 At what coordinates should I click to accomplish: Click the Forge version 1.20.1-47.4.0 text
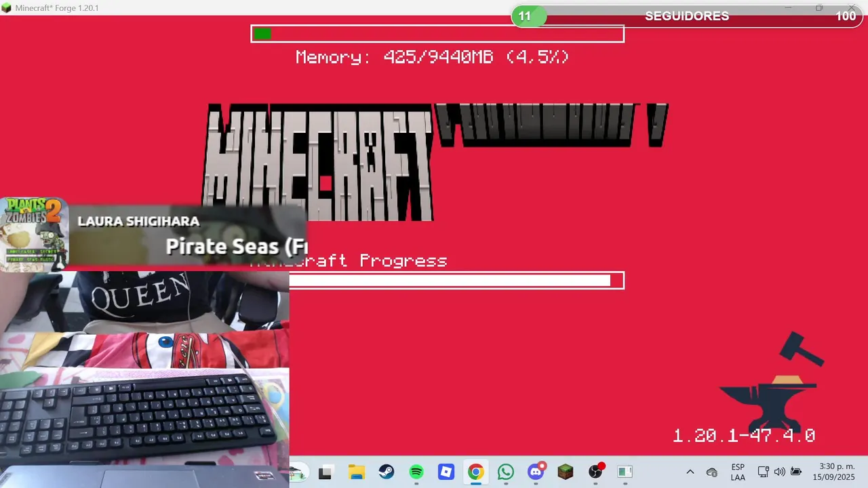point(744,436)
